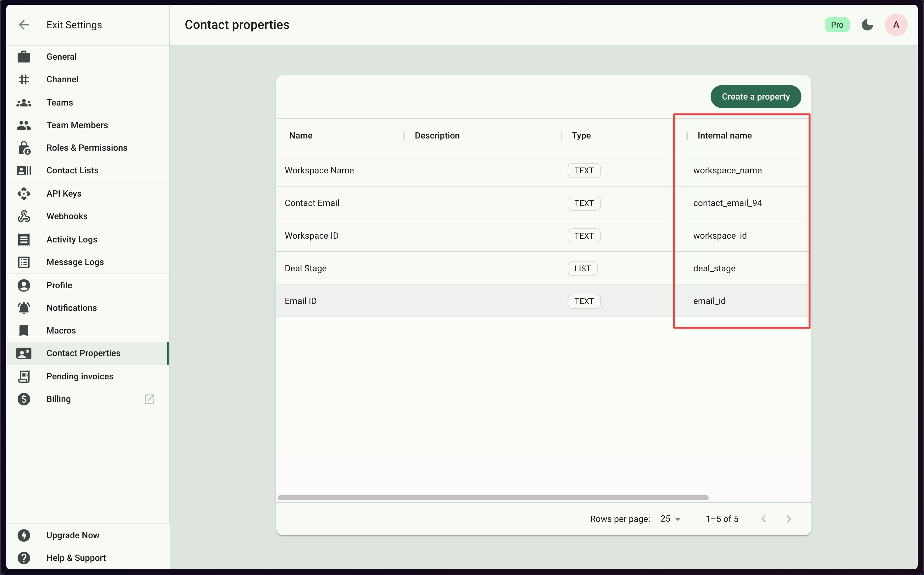Sort by the Internal name column header
Image resolution: width=924 pixels, height=575 pixels.
coord(724,135)
